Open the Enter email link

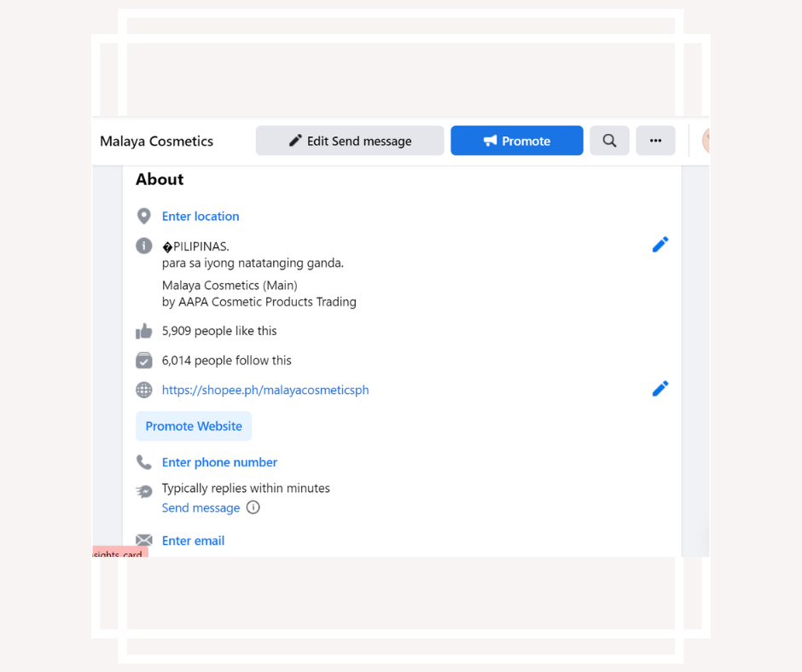(x=193, y=541)
